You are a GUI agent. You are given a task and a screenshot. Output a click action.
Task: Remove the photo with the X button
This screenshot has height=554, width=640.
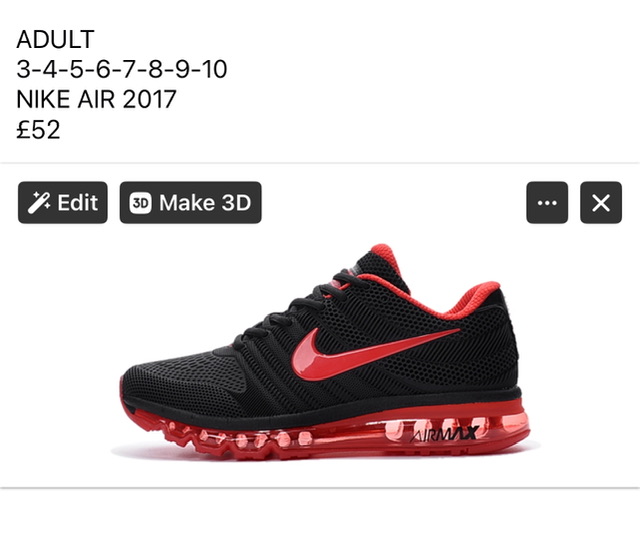(601, 202)
